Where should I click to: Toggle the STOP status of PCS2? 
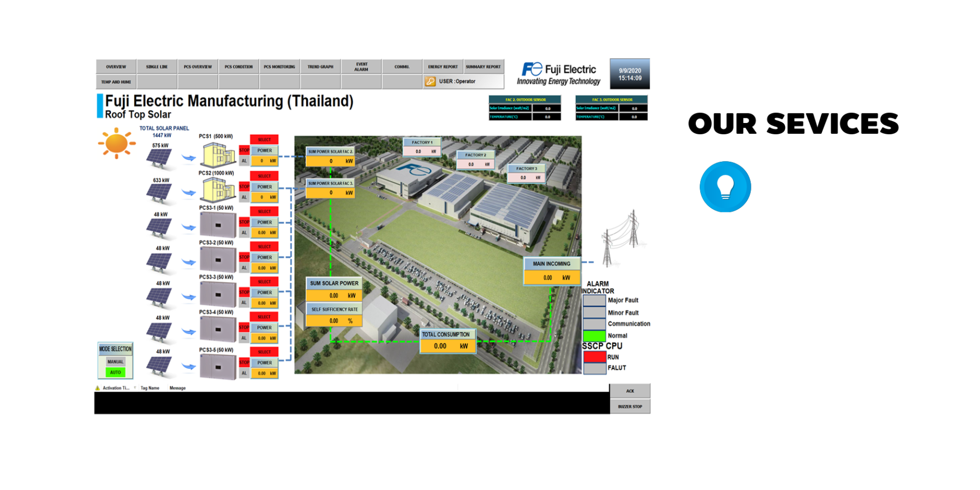coord(244,187)
